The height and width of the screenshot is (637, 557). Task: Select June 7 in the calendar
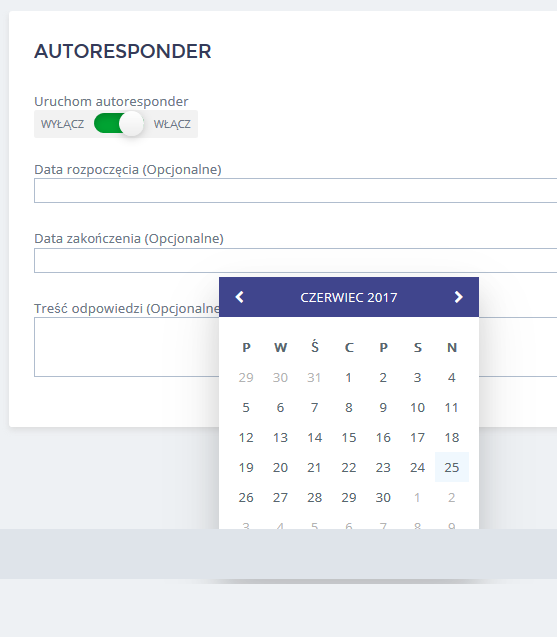pyautogui.click(x=314, y=407)
